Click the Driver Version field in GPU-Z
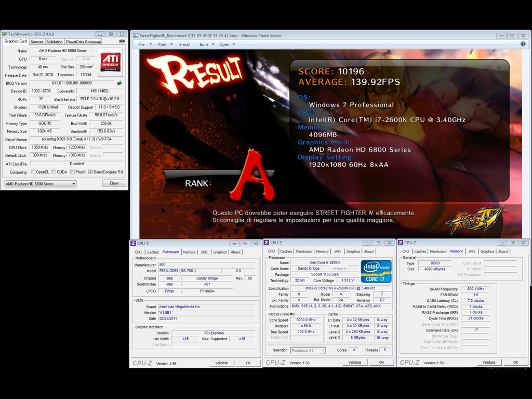The width and height of the screenshot is (532, 399). [76, 139]
